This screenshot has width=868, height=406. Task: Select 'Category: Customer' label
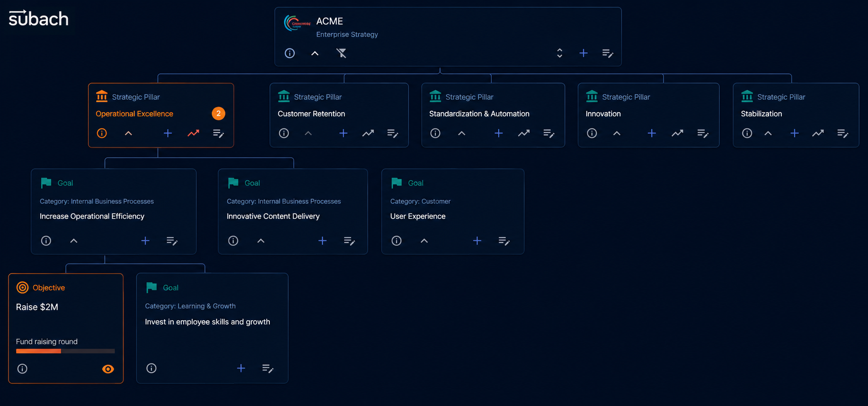(x=420, y=201)
